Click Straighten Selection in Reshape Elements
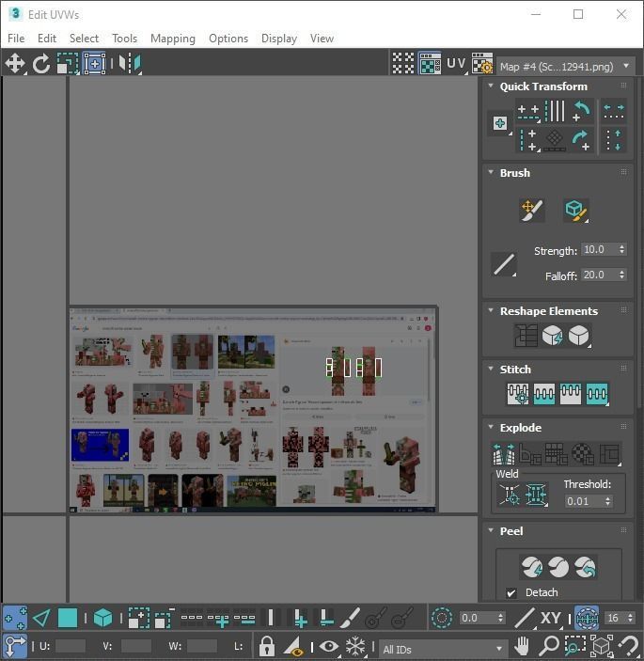 click(526, 336)
